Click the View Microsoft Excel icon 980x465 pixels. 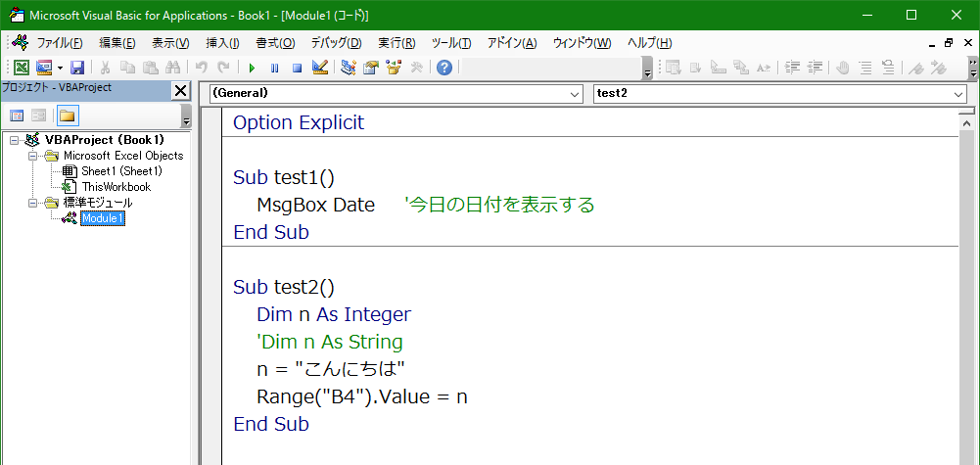point(22,68)
